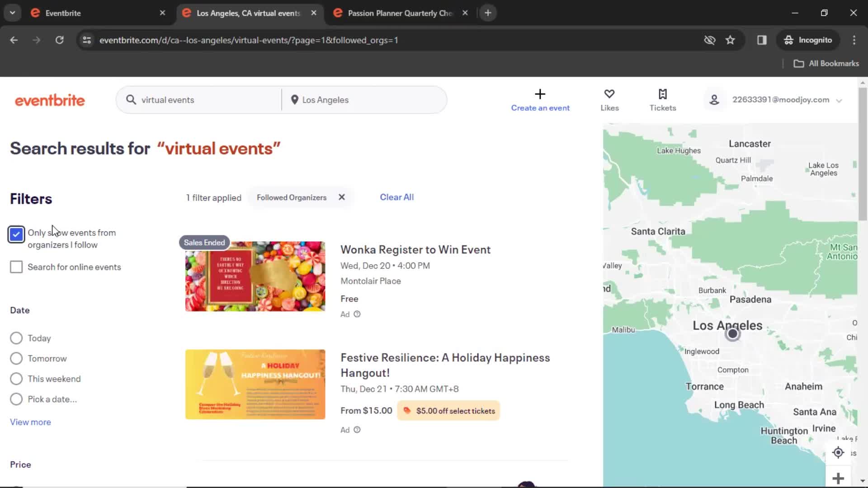
Task: Close the Eventbrite tab
Action: point(162,13)
